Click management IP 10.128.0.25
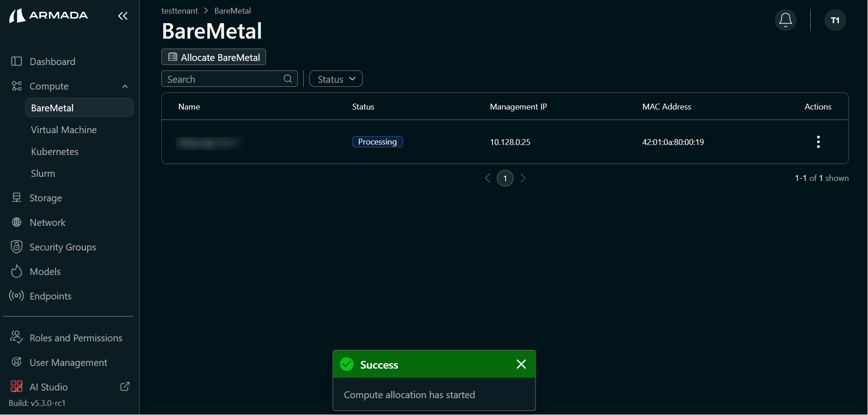The height and width of the screenshot is (415, 868). click(510, 142)
